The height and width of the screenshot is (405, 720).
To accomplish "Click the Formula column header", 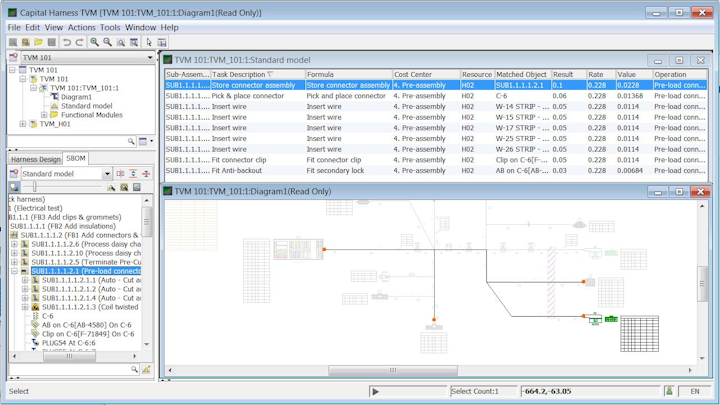I will [349, 74].
